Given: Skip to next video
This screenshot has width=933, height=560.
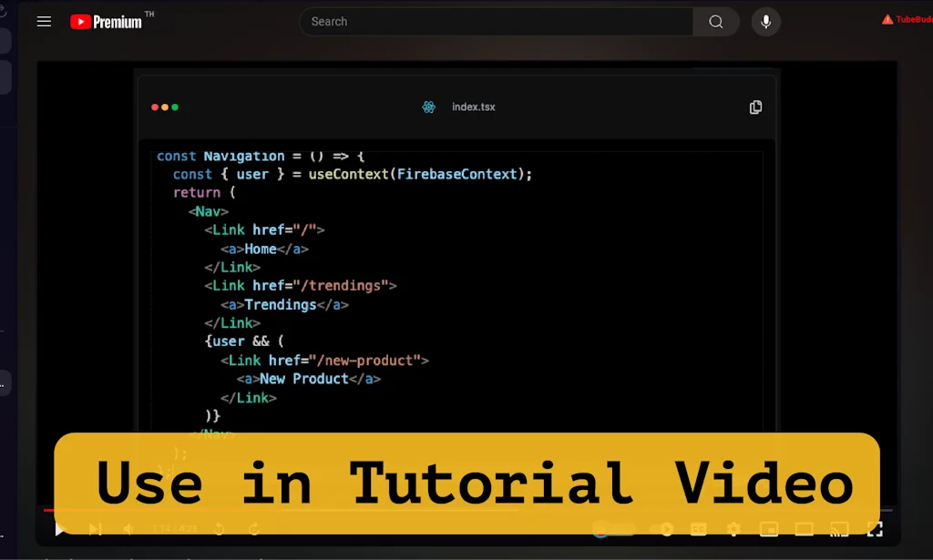Looking at the screenshot, I should tap(95, 529).
